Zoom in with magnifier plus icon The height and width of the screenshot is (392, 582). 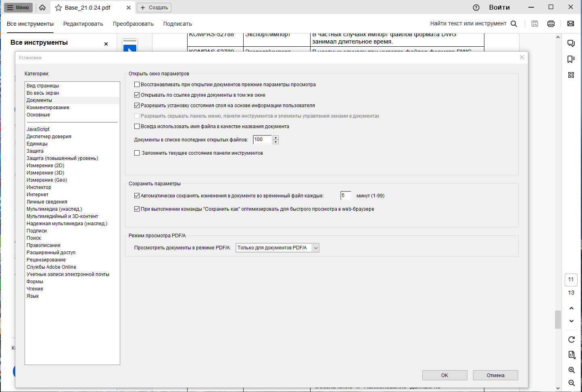(572, 370)
